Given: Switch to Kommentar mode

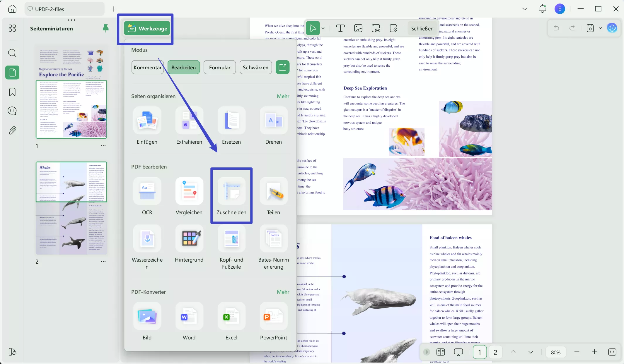Looking at the screenshot, I should 147,67.
